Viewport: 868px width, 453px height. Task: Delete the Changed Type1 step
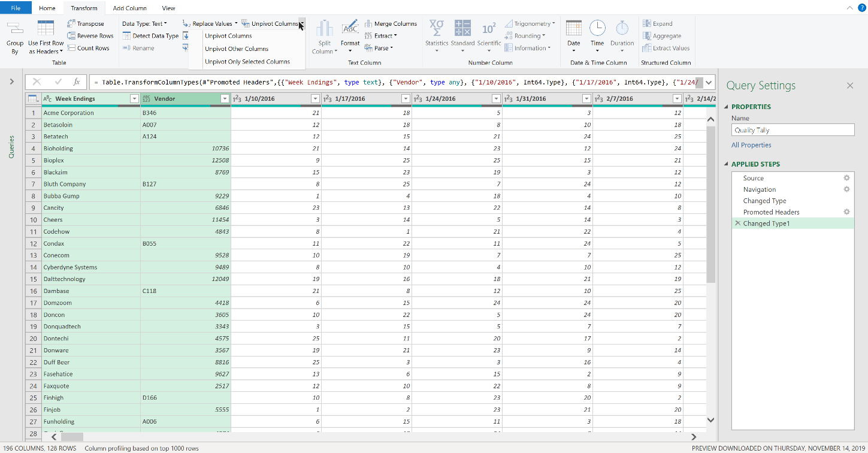[x=737, y=224]
